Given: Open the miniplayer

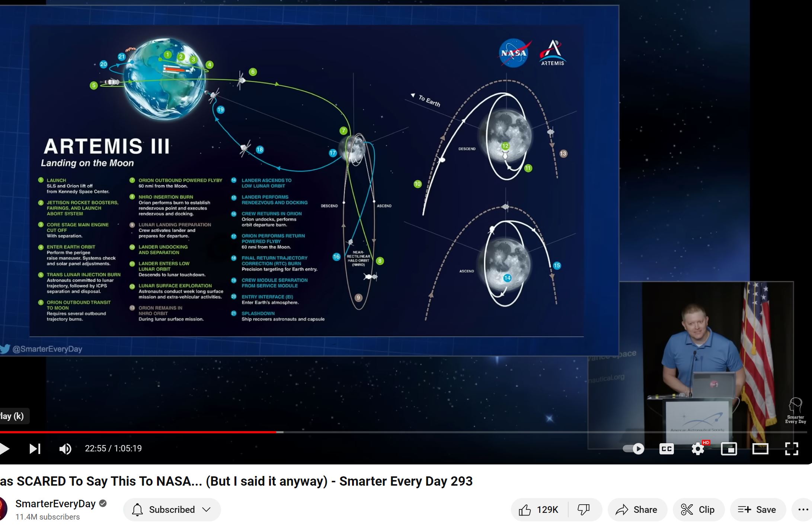Looking at the screenshot, I should (729, 449).
